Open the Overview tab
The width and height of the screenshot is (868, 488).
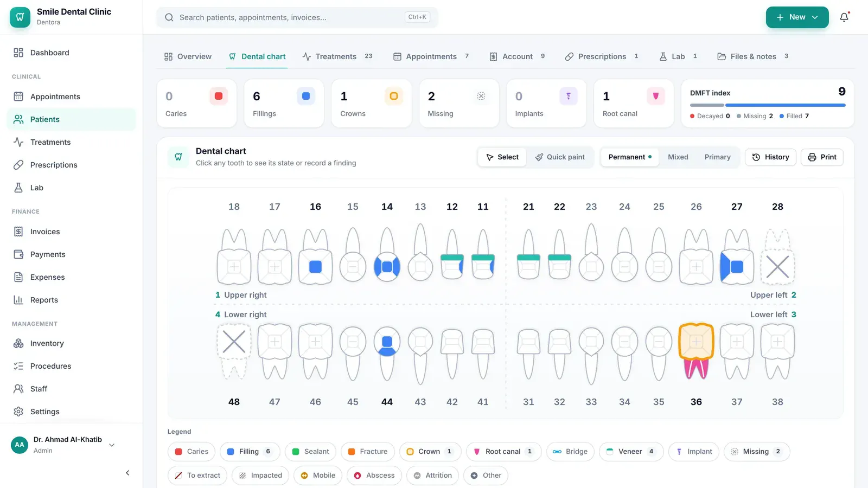[188, 56]
